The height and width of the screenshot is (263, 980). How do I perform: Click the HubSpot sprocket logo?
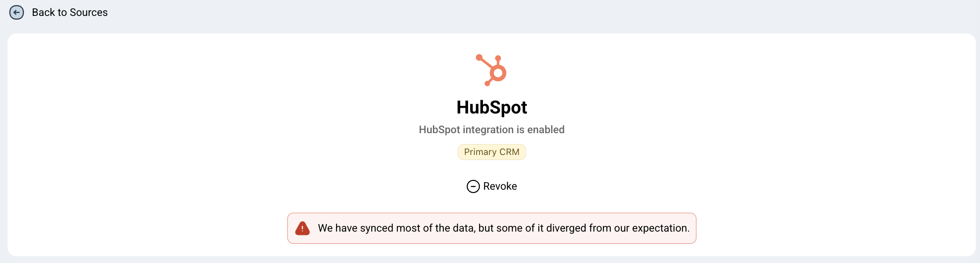[491, 70]
